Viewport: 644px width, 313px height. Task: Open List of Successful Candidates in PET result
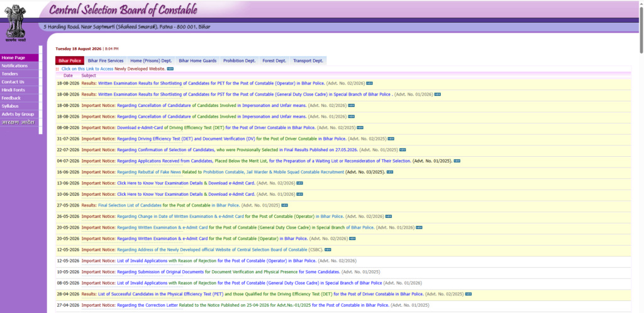(x=261, y=294)
